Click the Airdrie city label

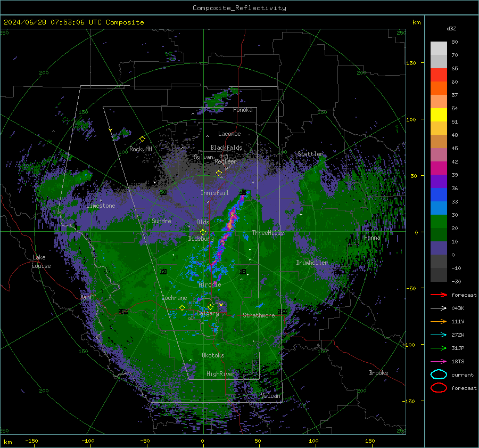tap(210, 284)
